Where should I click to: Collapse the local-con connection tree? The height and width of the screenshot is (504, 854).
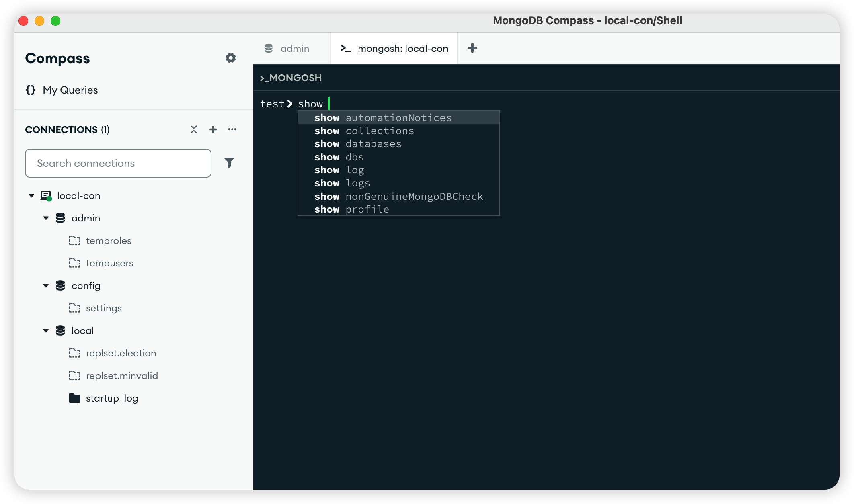[x=32, y=196]
